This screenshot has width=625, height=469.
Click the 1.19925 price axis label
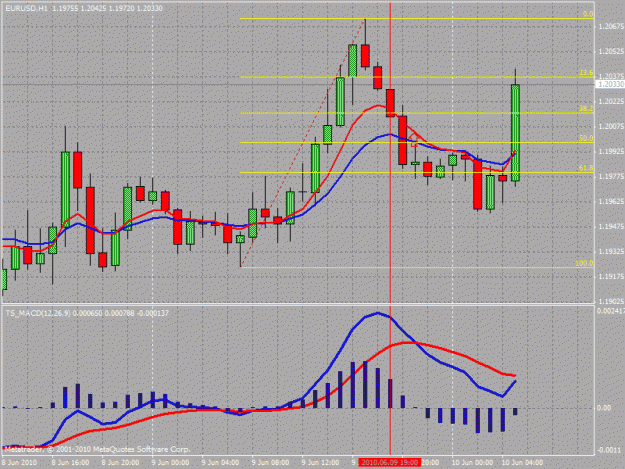611,152
